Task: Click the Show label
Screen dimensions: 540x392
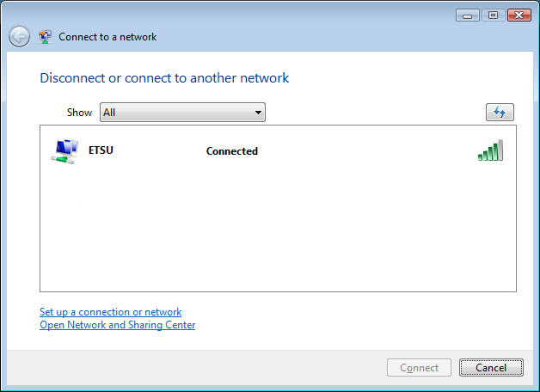Action: coord(79,113)
